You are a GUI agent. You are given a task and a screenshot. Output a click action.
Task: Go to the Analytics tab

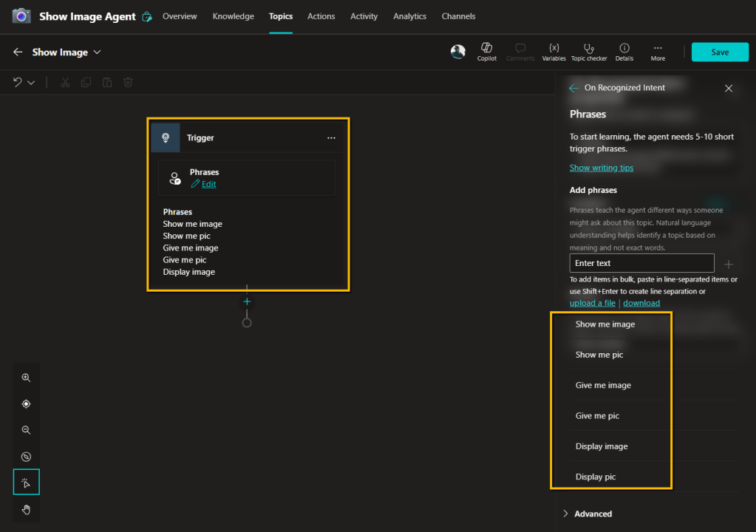pos(409,16)
